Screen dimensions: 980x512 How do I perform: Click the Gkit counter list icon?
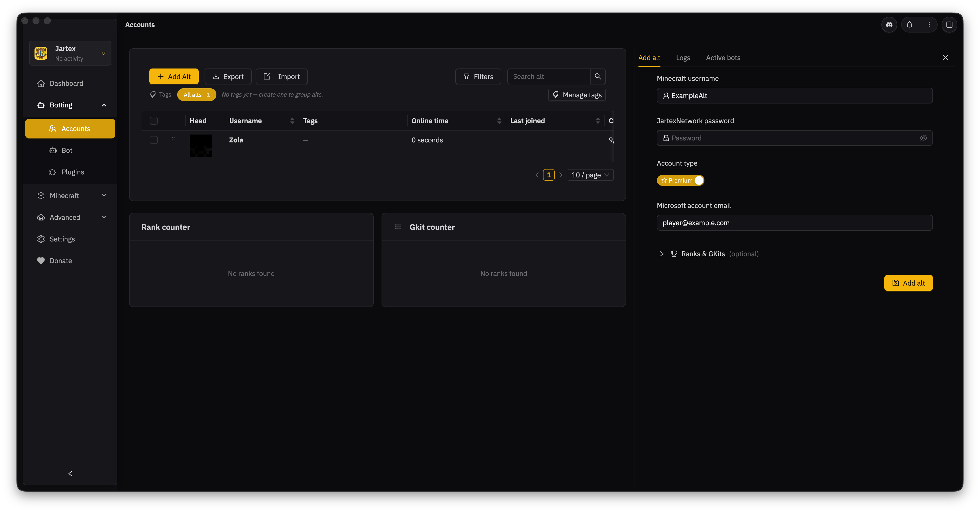(398, 227)
